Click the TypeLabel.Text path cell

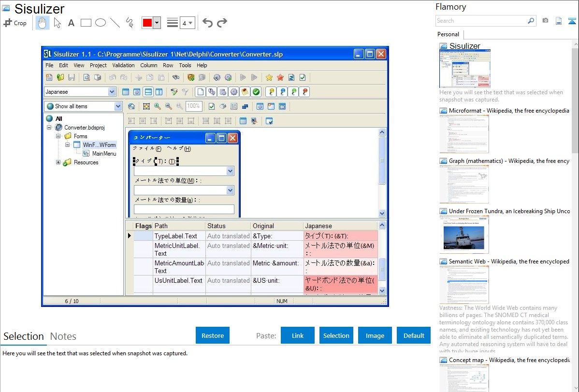(179, 236)
